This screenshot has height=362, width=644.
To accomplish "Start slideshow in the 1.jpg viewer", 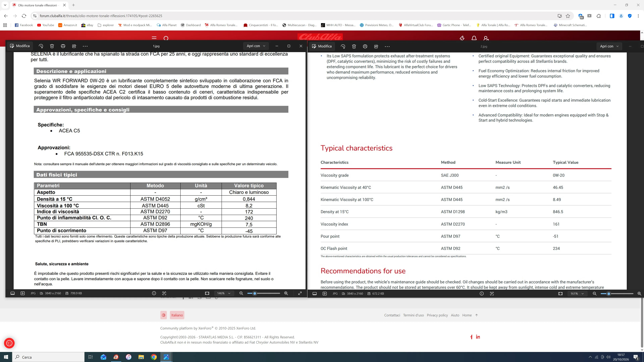I will point(23,293).
